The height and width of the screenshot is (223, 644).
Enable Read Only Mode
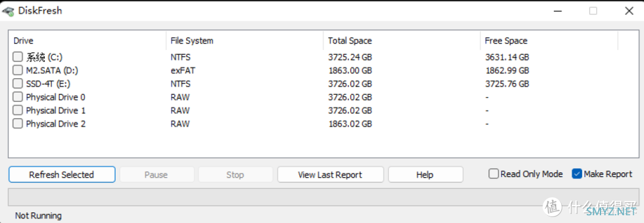pos(494,174)
